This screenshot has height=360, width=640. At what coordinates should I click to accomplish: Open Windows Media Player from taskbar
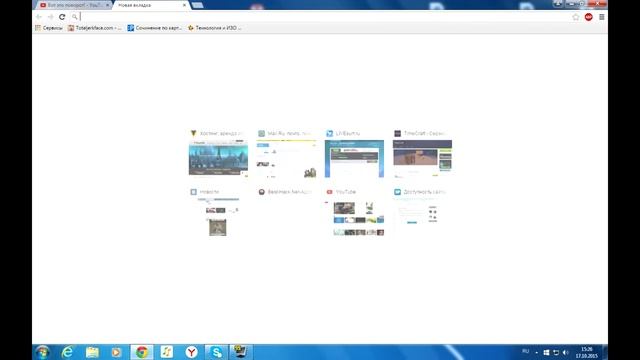pyautogui.click(x=116, y=352)
